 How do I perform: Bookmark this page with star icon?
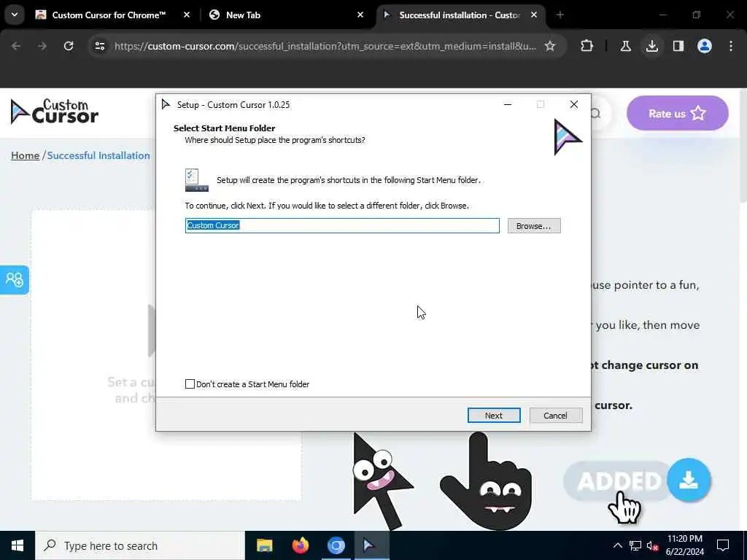tap(550, 46)
